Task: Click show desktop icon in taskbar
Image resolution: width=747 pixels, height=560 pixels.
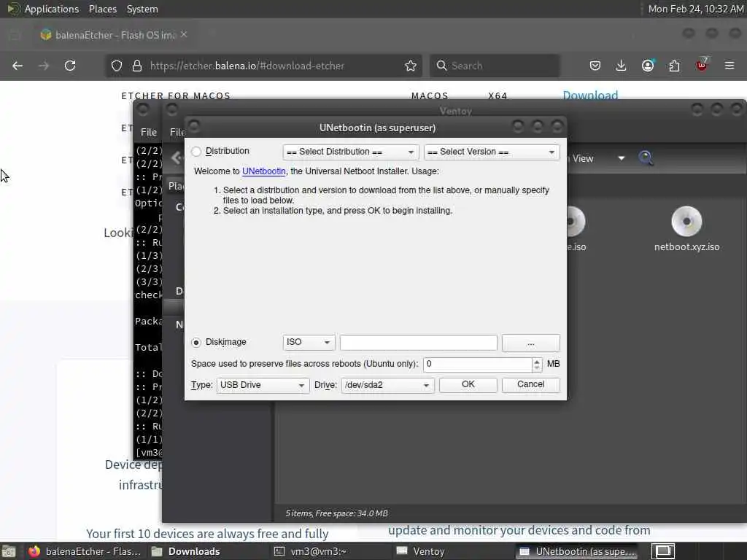Action: pyautogui.click(x=9, y=551)
